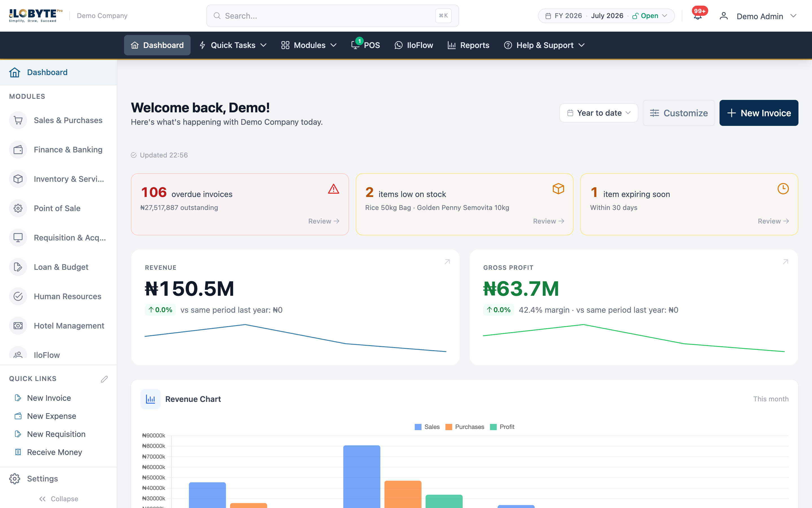Expand the Help & Support menu
Screen dimensions: 812x508
(544, 45)
